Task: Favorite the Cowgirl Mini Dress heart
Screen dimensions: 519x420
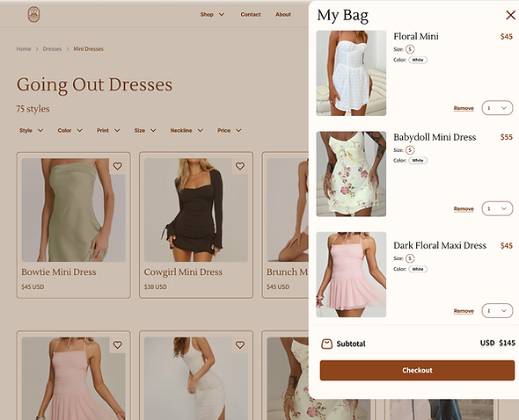Action: [x=240, y=166]
